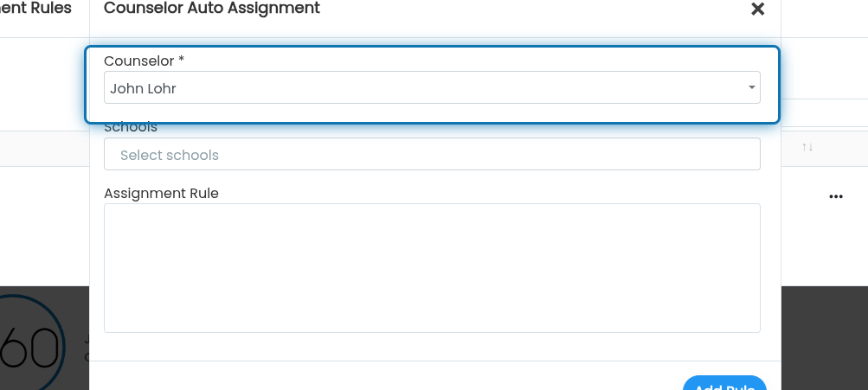Click the dark footer band beside dialog

click(x=824, y=338)
